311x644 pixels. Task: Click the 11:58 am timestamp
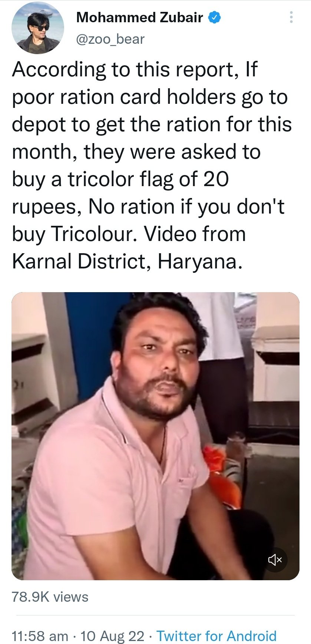click(x=40, y=636)
